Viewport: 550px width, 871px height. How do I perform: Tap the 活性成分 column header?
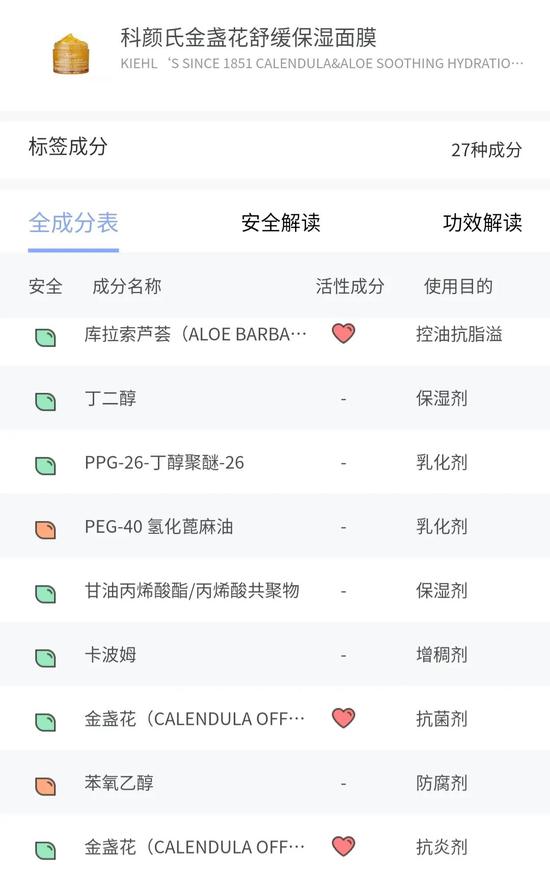(x=350, y=286)
